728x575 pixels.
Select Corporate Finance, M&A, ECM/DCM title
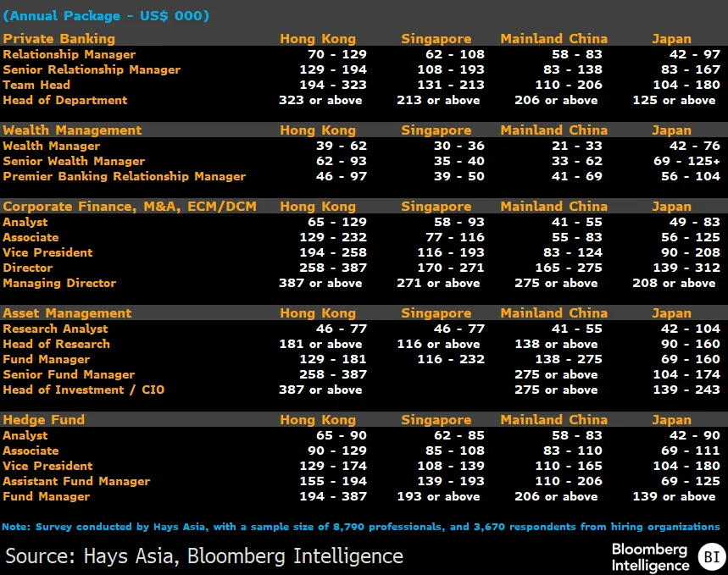(130, 206)
